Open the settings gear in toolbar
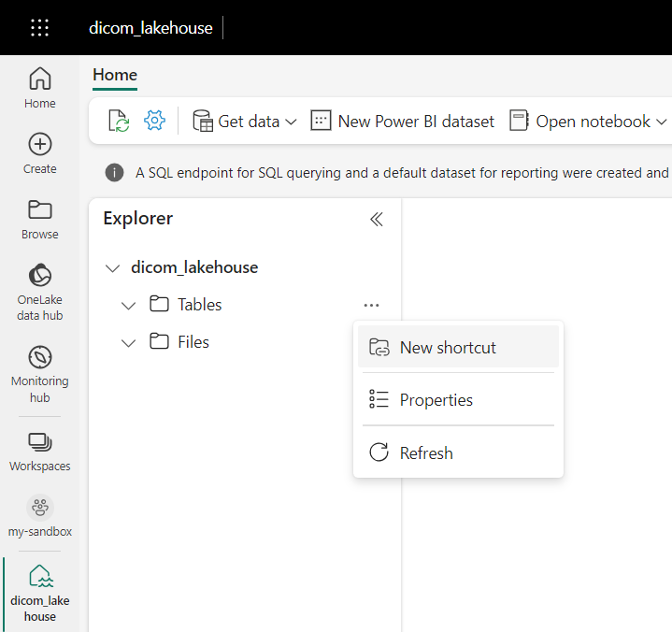The height and width of the screenshot is (632, 672). tap(154, 121)
